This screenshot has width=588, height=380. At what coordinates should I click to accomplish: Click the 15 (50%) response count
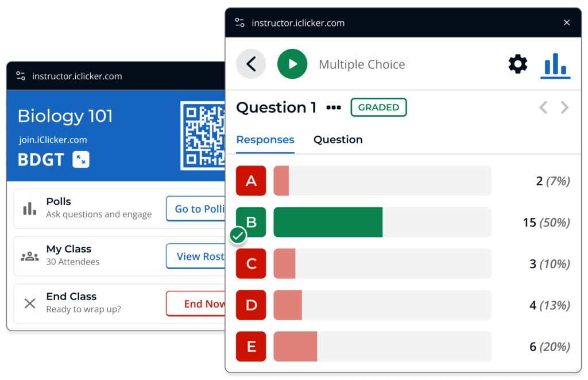(x=547, y=222)
